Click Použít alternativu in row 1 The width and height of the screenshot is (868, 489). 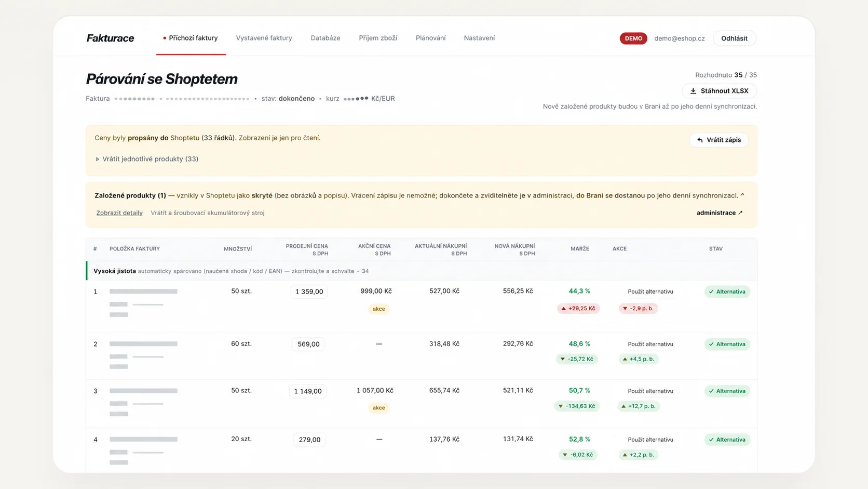coord(650,292)
